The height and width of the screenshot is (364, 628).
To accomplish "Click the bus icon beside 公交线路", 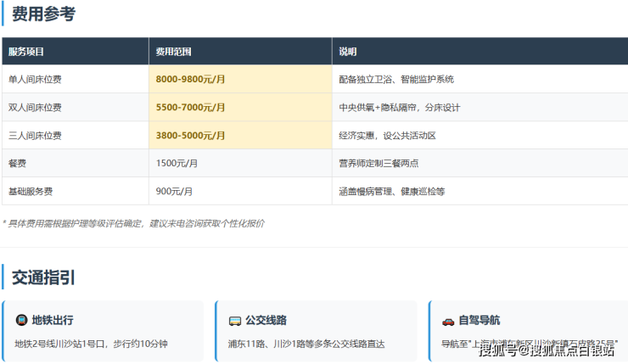I will pos(234,321).
